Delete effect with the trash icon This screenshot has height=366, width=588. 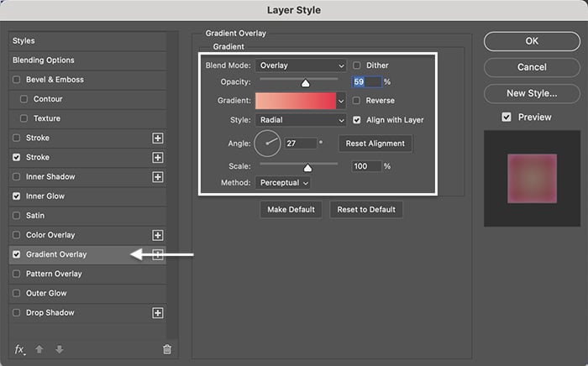(167, 349)
